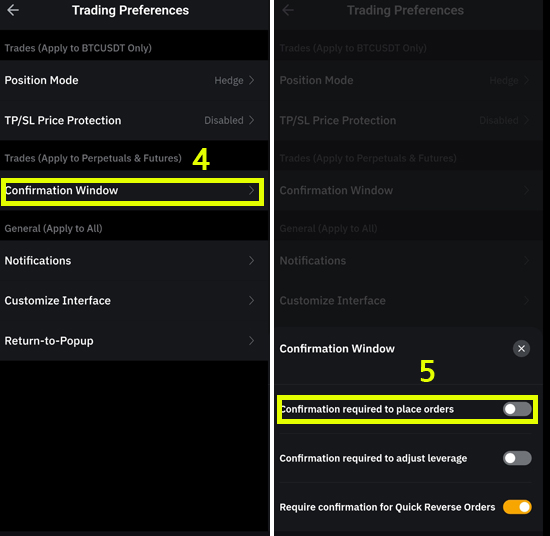Click the chevron beside Disabled
Screen dimensions: 550x536
pos(251,120)
